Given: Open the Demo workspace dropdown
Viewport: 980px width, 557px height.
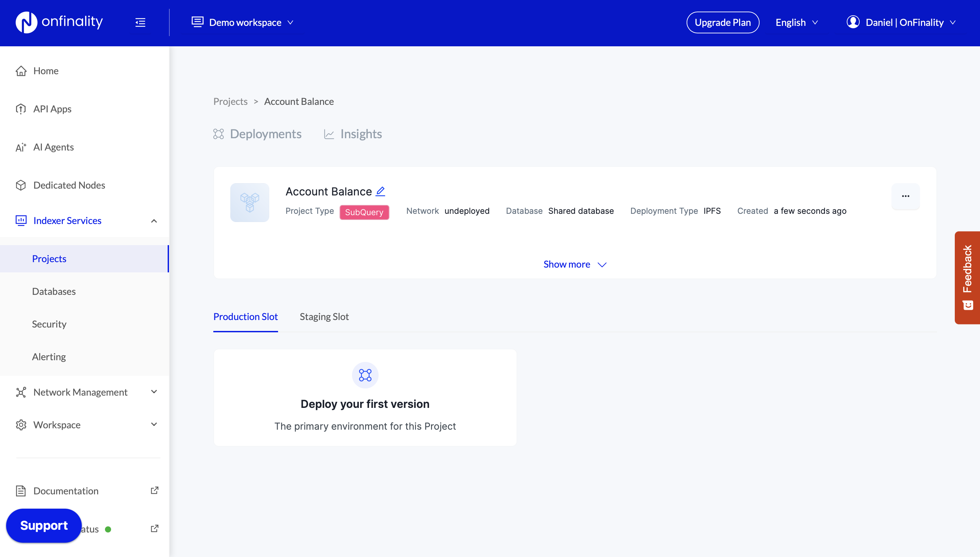Looking at the screenshot, I should [x=243, y=22].
